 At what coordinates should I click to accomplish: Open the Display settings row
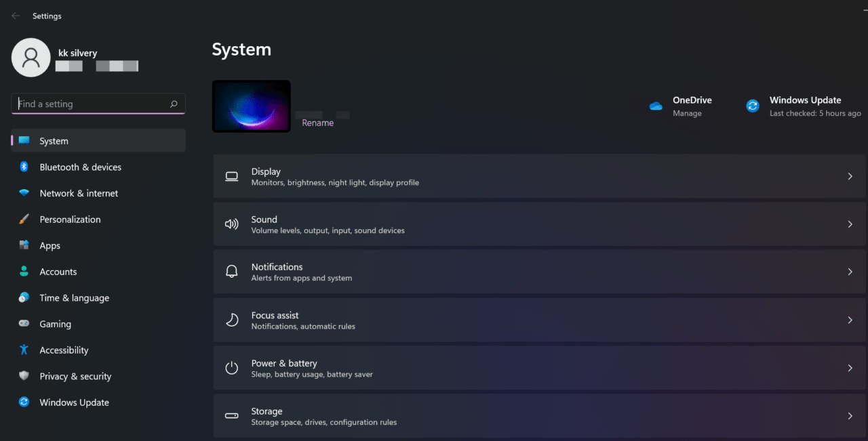[x=540, y=176]
